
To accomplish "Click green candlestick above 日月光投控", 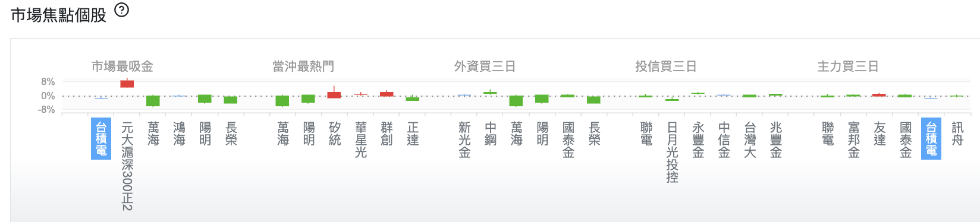I will (672, 100).
